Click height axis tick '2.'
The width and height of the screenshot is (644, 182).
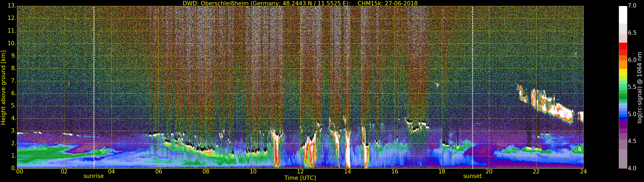(14, 143)
